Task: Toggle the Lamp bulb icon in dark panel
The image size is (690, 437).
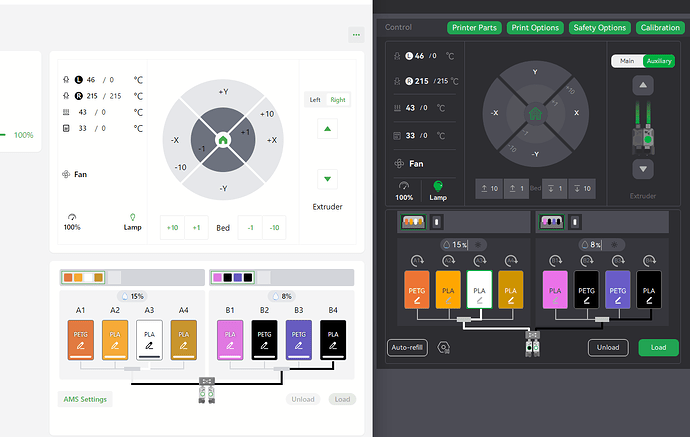Action: [x=438, y=186]
